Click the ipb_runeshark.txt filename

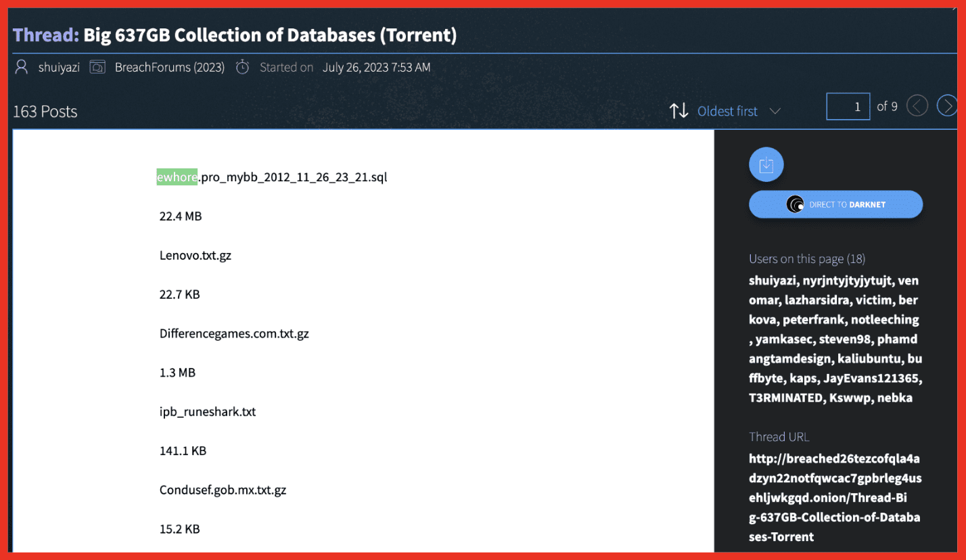(208, 412)
